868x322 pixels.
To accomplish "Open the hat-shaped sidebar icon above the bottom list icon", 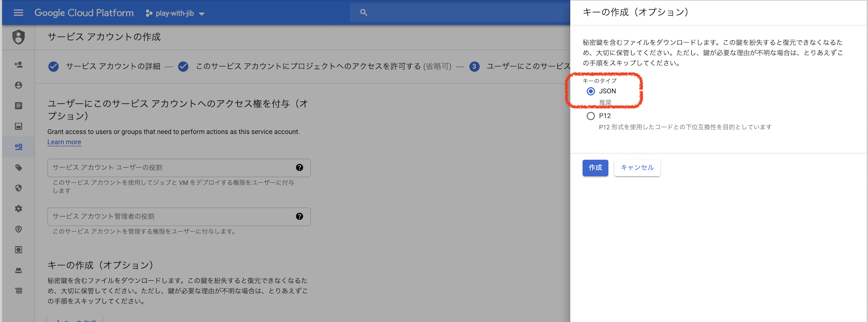I will coord(18,270).
